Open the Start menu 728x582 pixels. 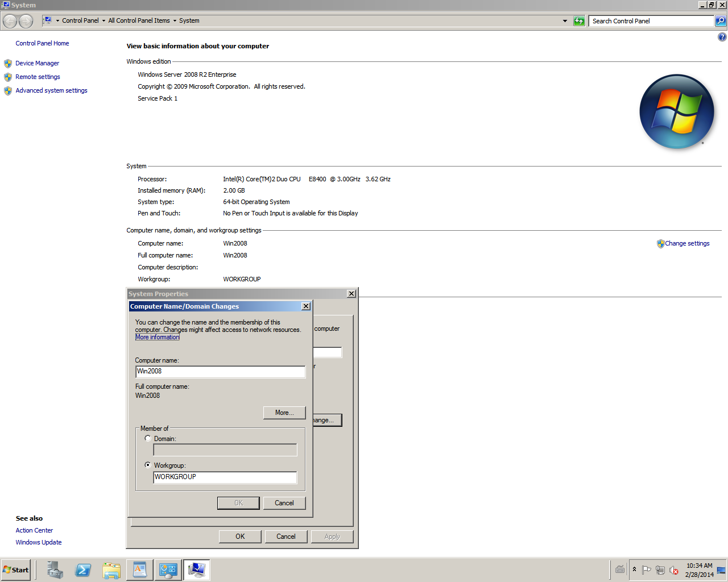pyautogui.click(x=15, y=570)
